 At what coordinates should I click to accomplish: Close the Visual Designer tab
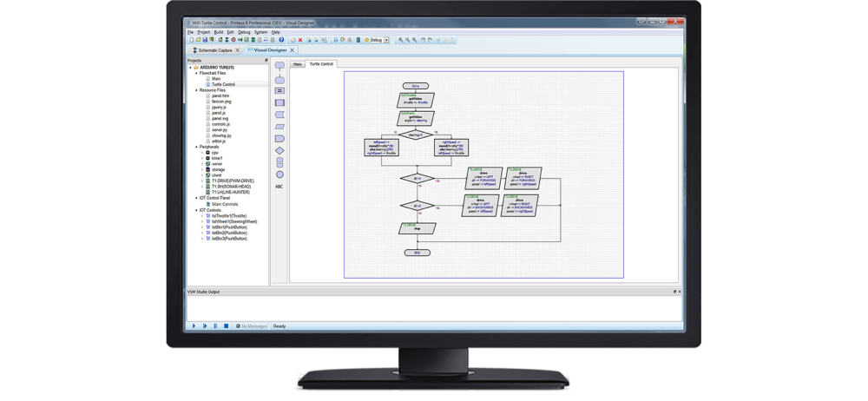click(293, 50)
